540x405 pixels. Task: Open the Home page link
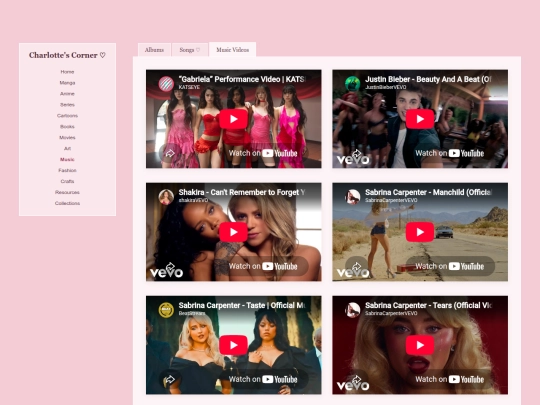coord(67,72)
